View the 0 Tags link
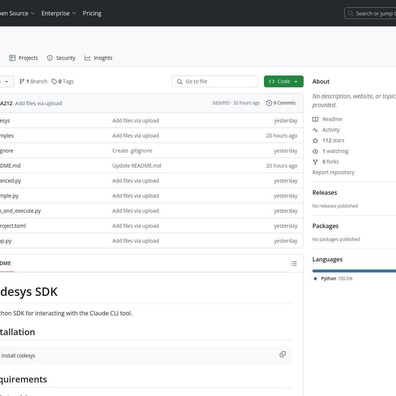Screen dimensions: 396x396 coord(63,81)
